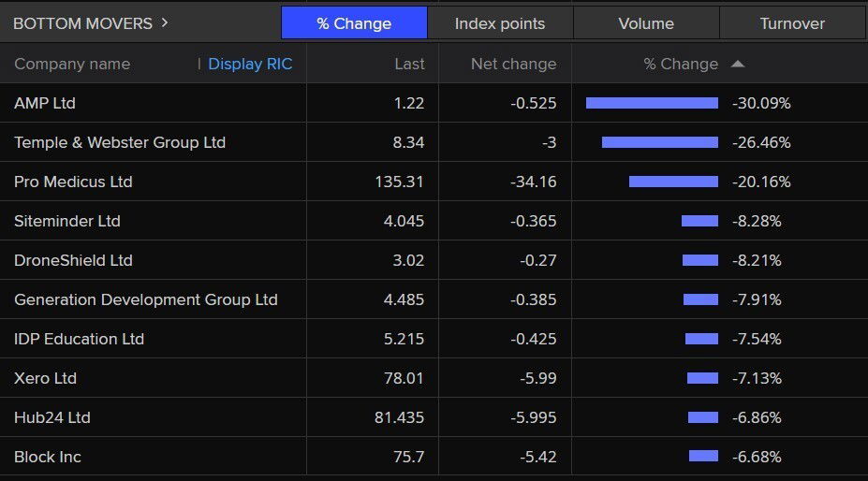
Task: Open Temple & Webster Group Ltd
Action: tap(120, 142)
